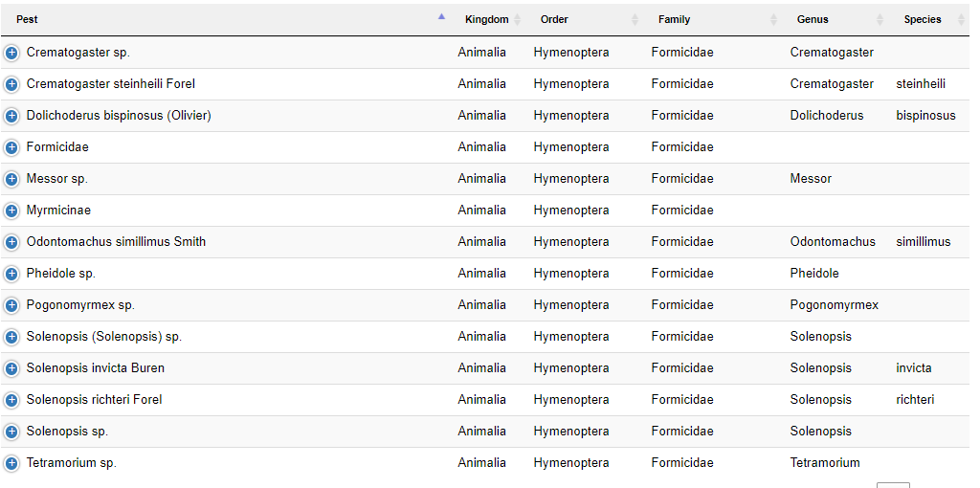Expand Solenopsis richteri Forel row
The image size is (980, 488).
[11, 401]
